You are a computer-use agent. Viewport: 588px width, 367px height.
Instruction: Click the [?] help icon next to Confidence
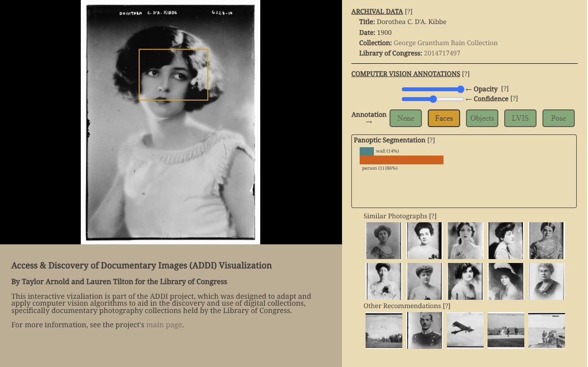pos(514,99)
